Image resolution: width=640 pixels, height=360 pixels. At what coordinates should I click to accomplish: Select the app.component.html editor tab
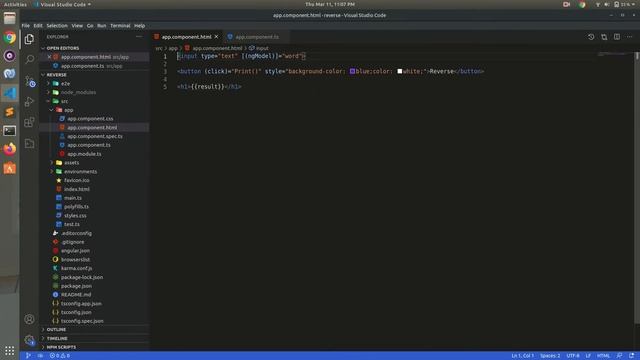point(187,37)
